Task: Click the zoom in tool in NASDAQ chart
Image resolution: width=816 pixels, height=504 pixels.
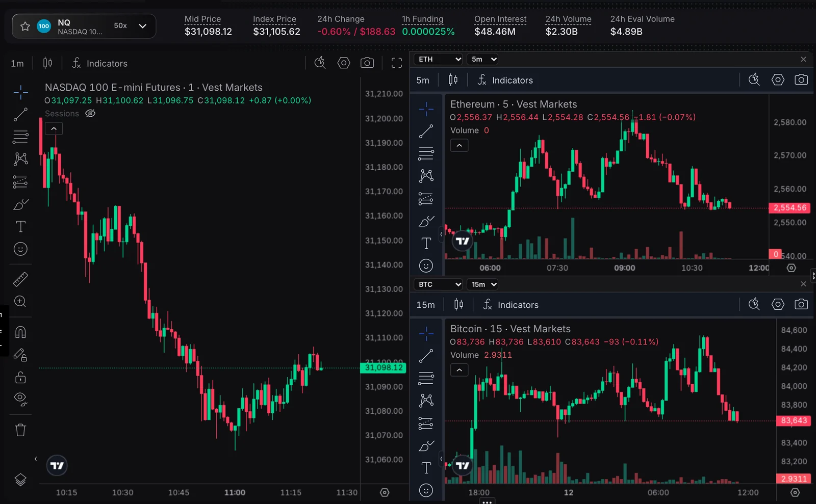Action: click(x=20, y=301)
